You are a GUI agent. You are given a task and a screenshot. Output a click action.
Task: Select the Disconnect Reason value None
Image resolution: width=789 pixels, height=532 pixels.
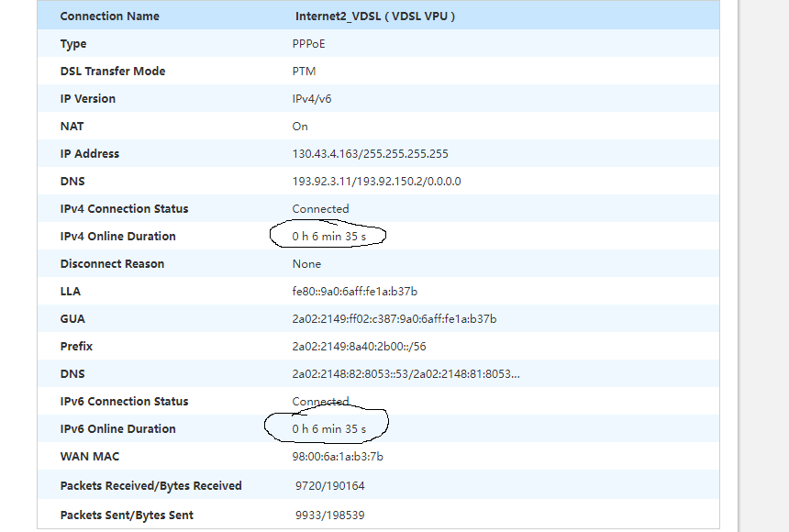pos(306,264)
